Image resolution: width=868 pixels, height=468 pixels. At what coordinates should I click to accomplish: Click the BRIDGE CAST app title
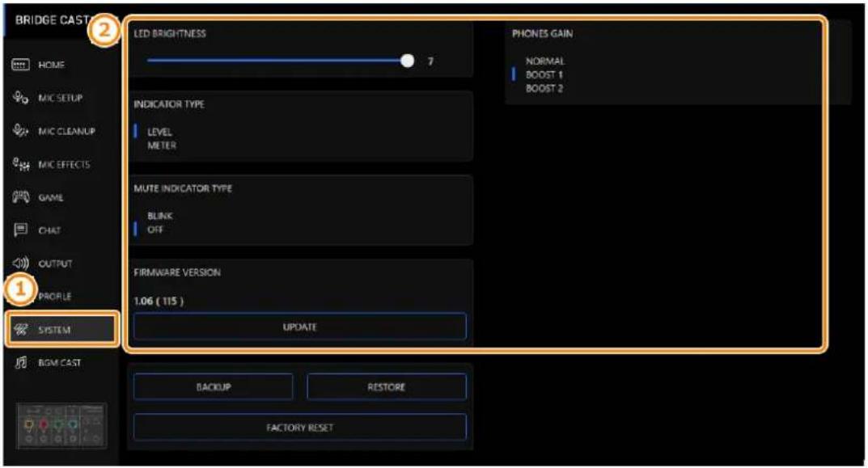pos(52,20)
